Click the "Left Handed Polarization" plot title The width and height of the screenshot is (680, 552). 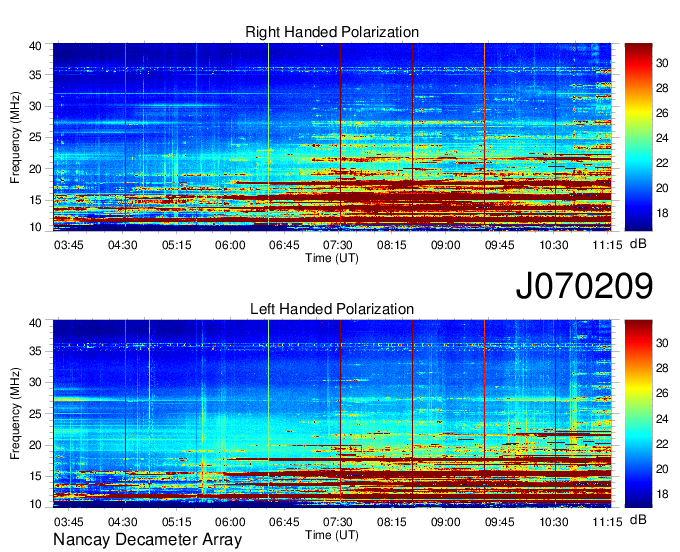pyautogui.click(x=332, y=309)
